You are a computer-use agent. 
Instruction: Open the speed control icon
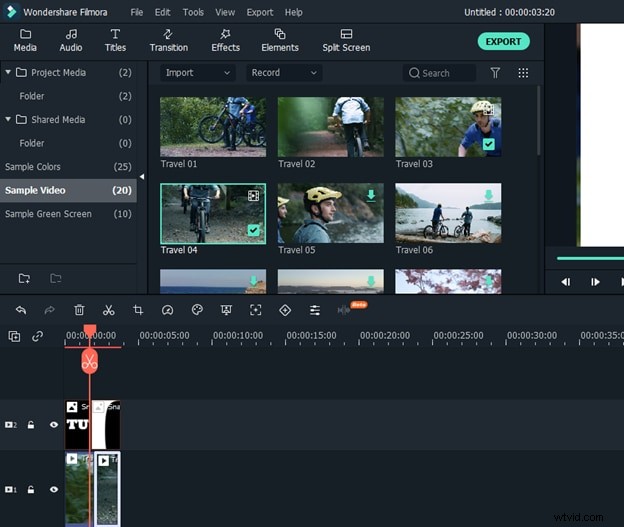coord(167,311)
